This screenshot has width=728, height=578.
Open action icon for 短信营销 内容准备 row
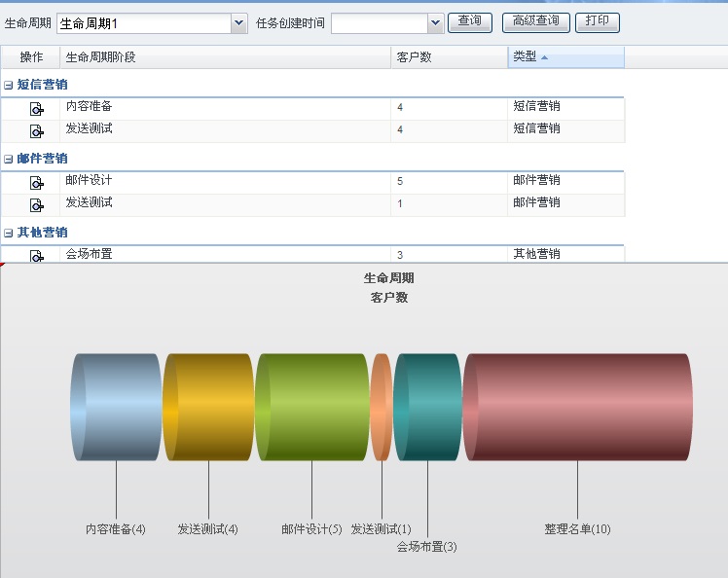pyautogui.click(x=37, y=109)
